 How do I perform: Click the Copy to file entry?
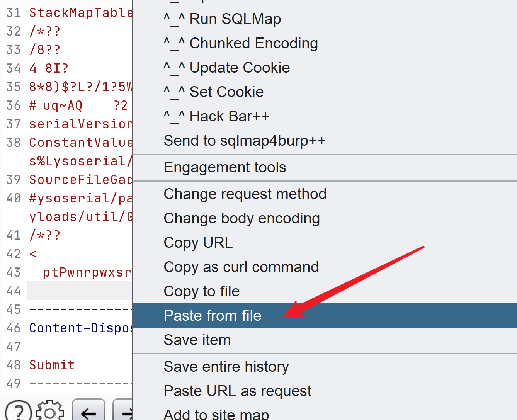pyautogui.click(x=202, y=291)
